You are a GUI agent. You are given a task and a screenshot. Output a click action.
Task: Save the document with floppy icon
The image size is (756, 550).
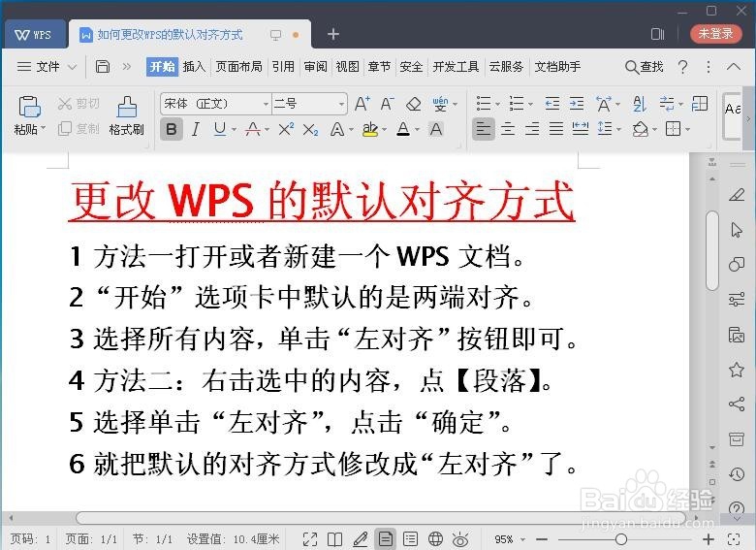click(x=102, y=66)
